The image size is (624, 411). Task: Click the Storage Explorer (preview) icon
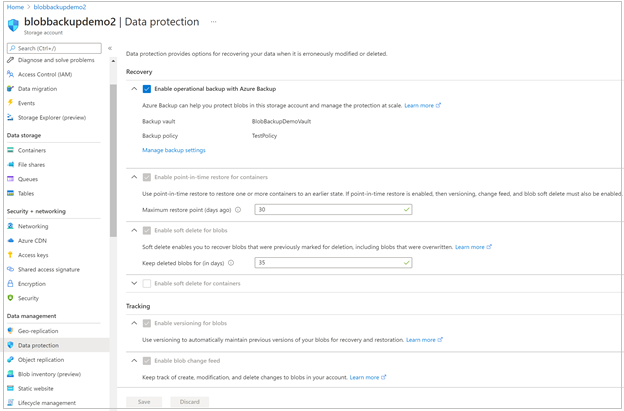[x=10, y=117]
